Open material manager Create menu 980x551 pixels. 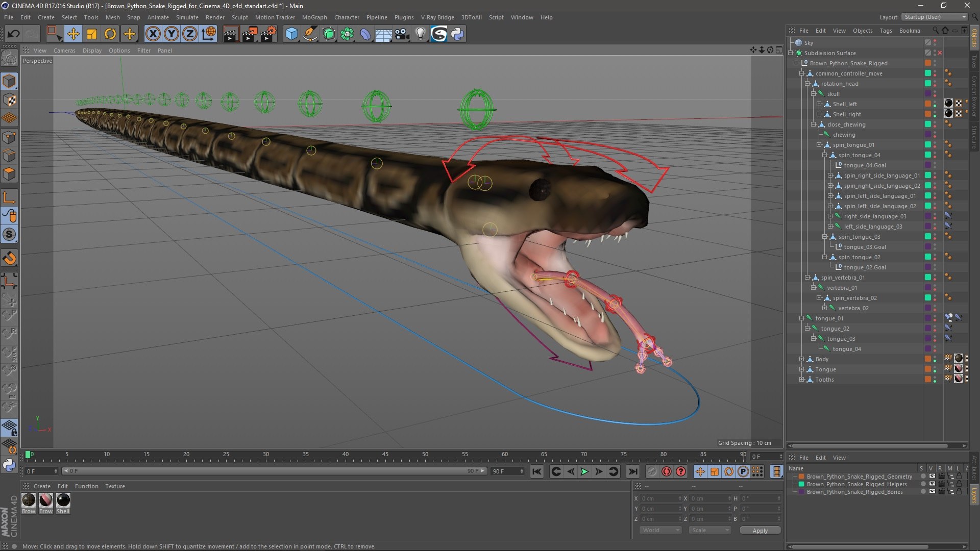[42, 486]
